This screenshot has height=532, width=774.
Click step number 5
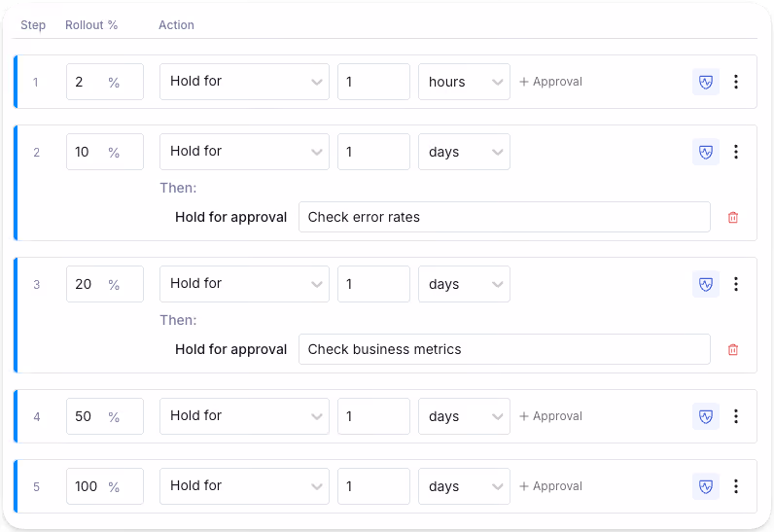36,487
